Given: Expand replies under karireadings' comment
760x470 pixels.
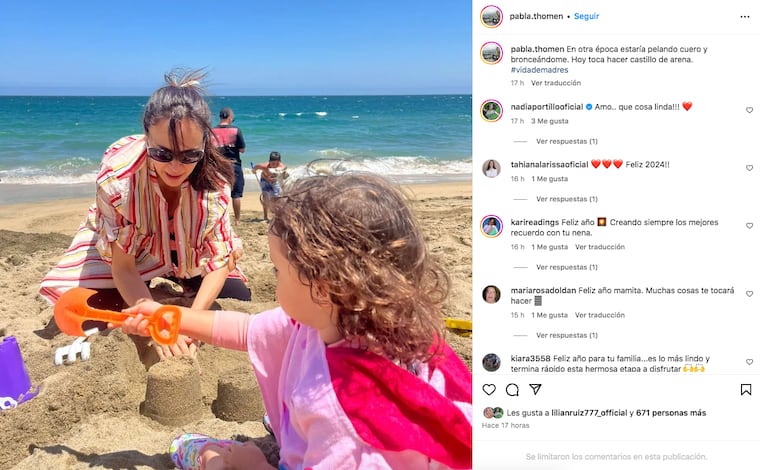Looking at the screenshot, I should click(567, 267).
